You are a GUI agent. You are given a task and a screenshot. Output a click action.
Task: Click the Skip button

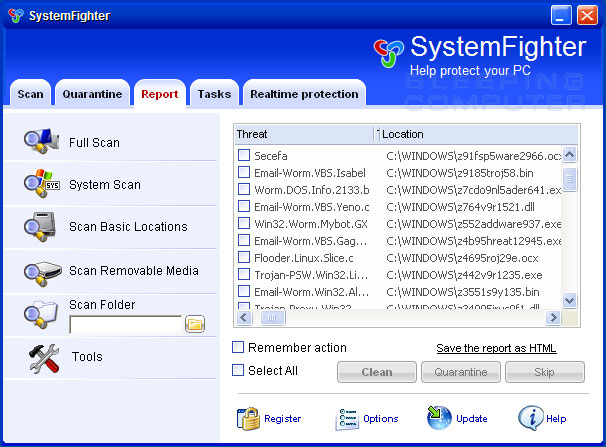click(x=545, y=372)
